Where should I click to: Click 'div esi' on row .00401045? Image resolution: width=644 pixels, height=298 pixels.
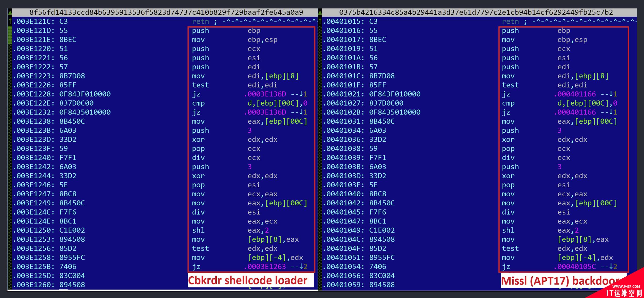[x=536, y=212]
